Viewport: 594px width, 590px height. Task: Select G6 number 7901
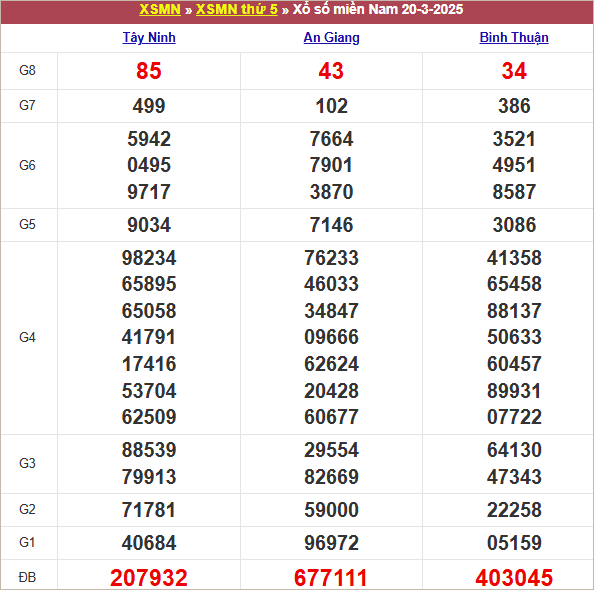pyautogui.click(x=331, y=165)
